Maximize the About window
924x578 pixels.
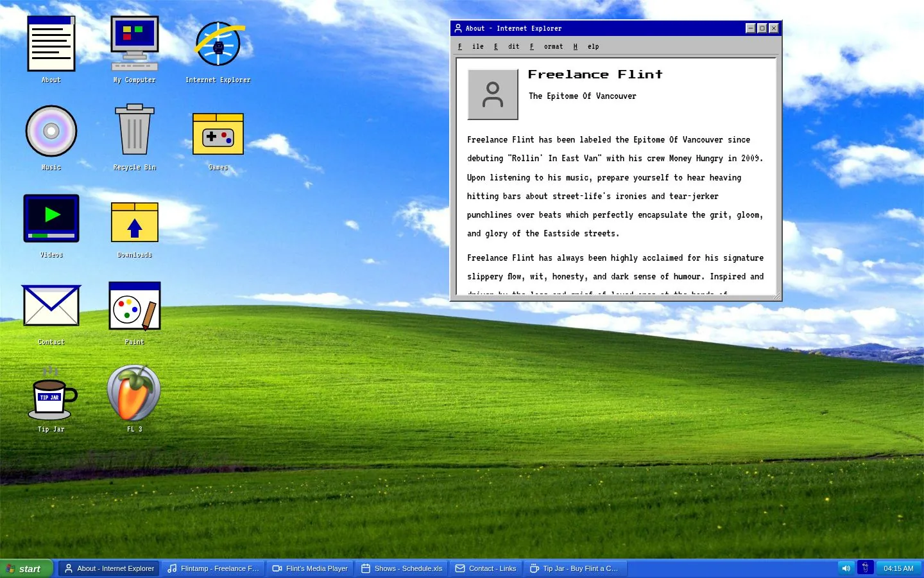click(762, 28)
